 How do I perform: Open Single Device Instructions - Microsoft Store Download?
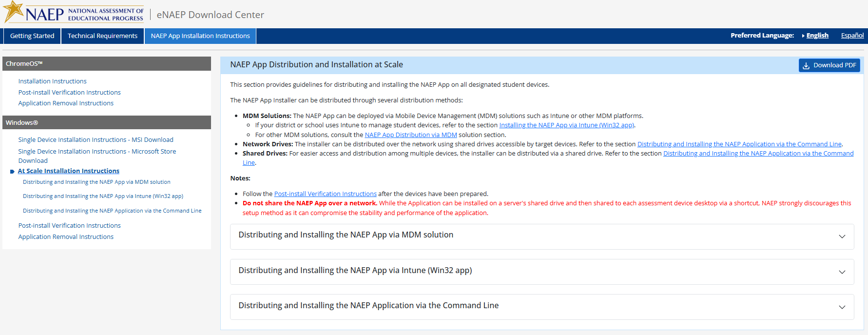pos(97,152)
